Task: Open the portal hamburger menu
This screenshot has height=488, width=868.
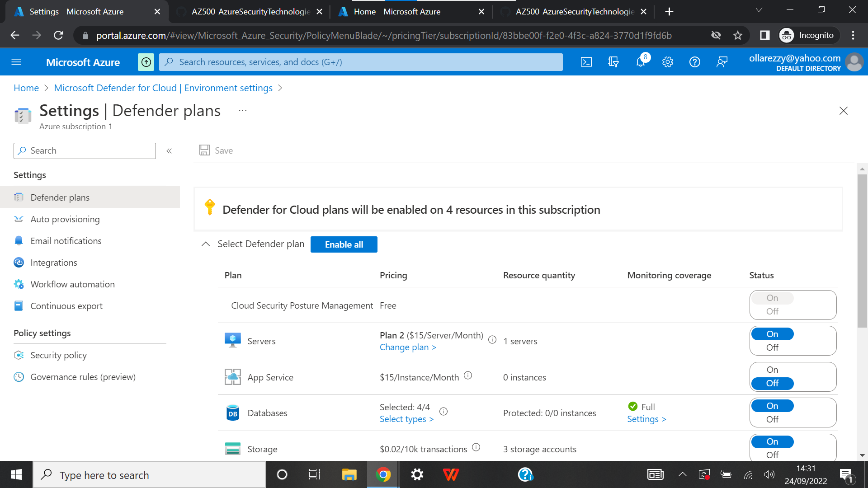Action: point(16,62)
